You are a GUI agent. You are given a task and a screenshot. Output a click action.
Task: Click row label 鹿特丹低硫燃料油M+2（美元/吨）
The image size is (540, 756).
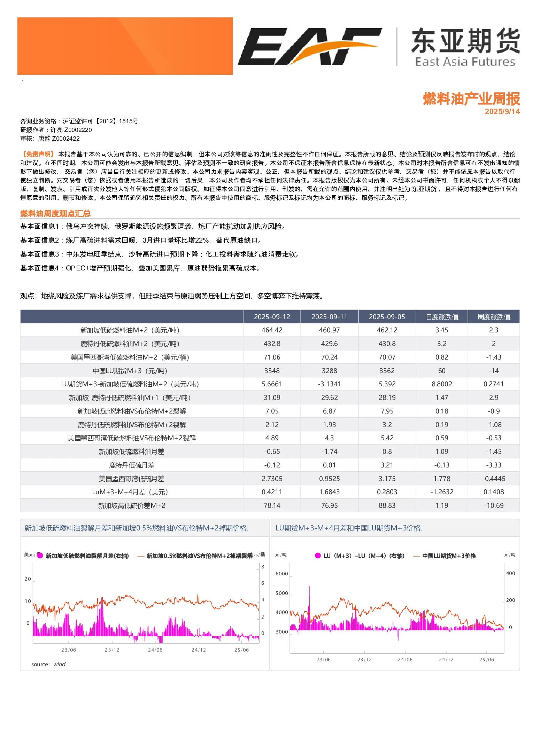click(x=132, y=344)
